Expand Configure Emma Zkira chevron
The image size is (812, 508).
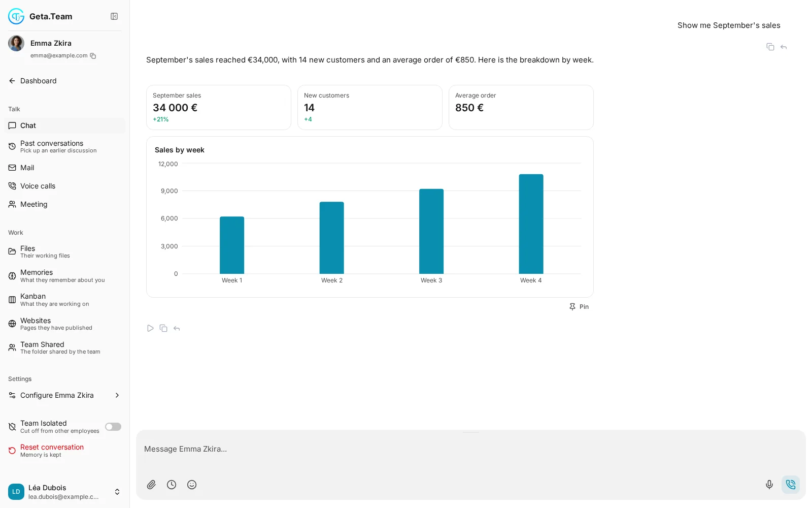[117, 395]
